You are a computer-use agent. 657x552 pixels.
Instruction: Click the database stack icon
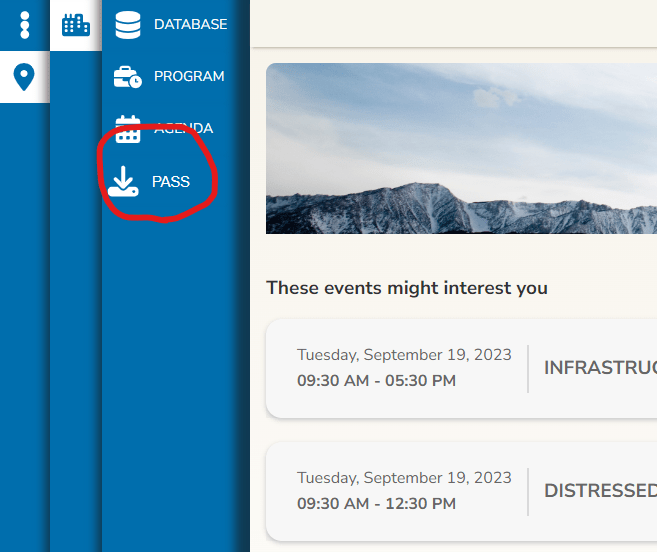click(128, 25)
